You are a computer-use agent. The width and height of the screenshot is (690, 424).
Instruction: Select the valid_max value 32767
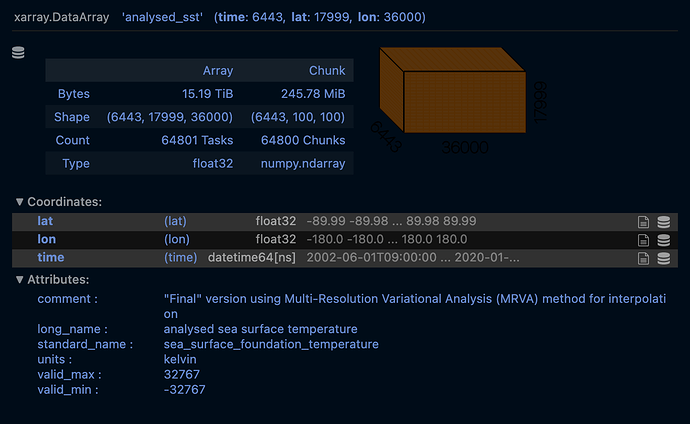click(182, 374)
